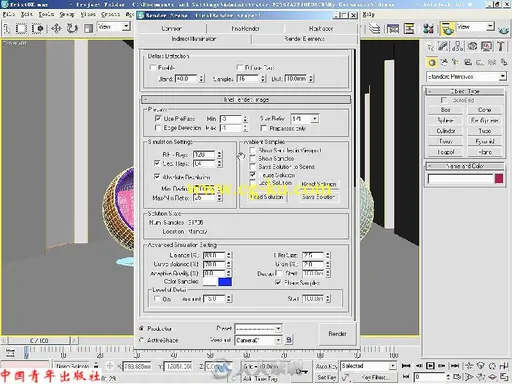Open the Utilities hammer panel tab
The image size is (512, 384).
pos(501,46)
